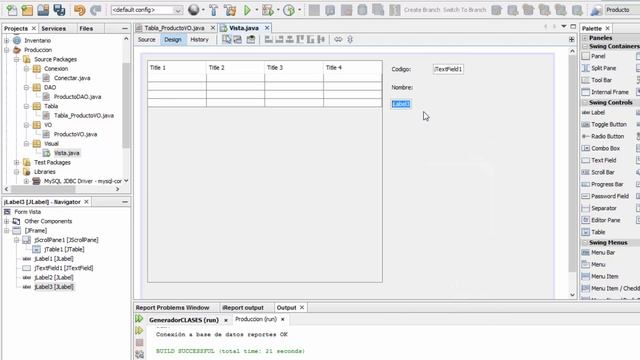The width and height of the screenshot is (640, 360).
Task: Click the Open Project toolbar icon
Action: pyautogui.click(x=43, y=10)
